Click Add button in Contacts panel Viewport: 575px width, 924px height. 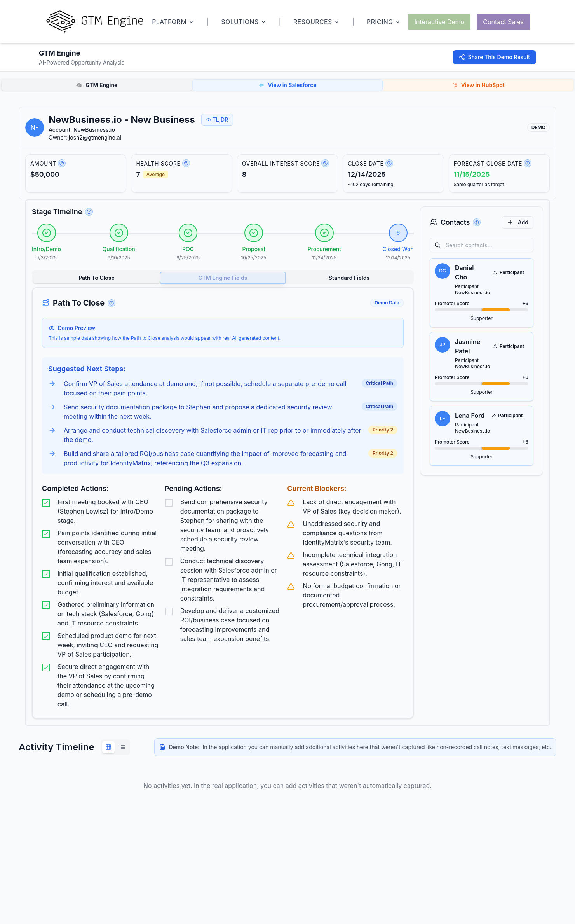pyautogui.click(x=517, y=222)
